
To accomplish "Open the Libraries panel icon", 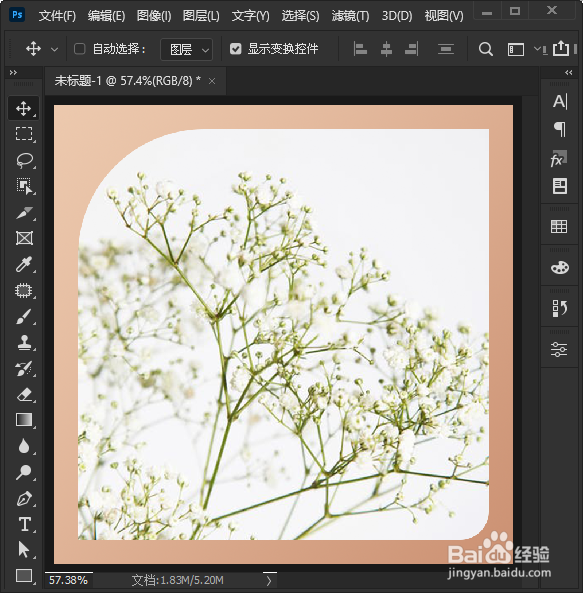I will coord(560,186).
